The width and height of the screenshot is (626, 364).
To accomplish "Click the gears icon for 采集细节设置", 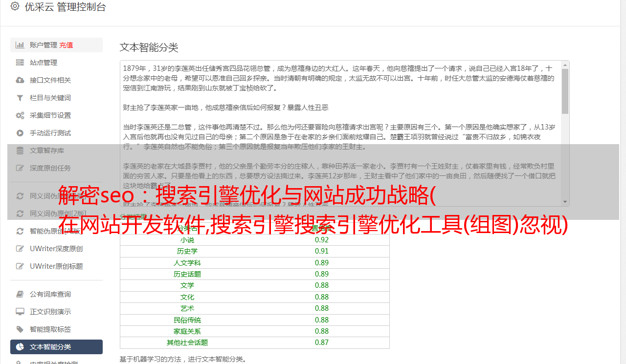I will coord(20,115).
